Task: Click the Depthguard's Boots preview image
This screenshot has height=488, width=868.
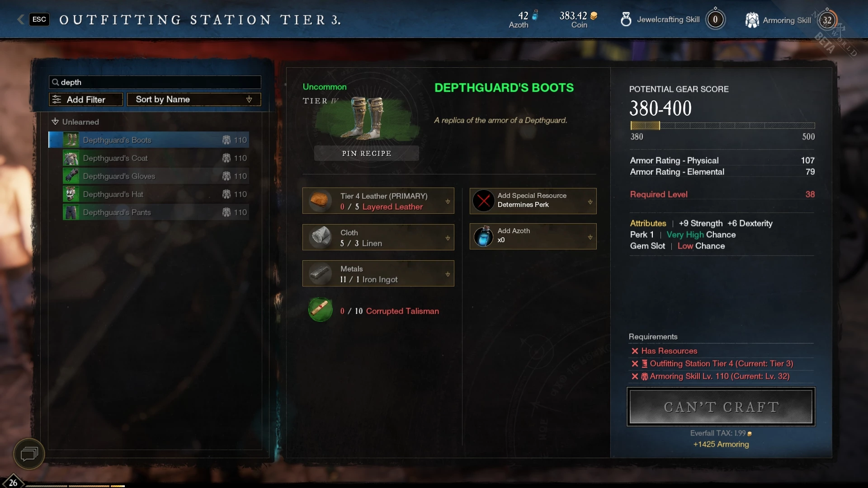Action: pos(364,118)
